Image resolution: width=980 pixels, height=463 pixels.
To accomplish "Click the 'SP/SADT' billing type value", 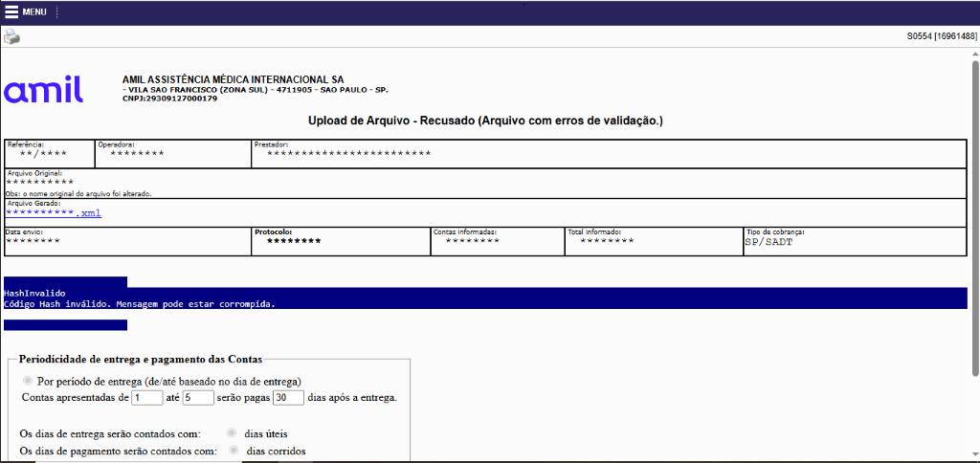I will click(768, 242).
